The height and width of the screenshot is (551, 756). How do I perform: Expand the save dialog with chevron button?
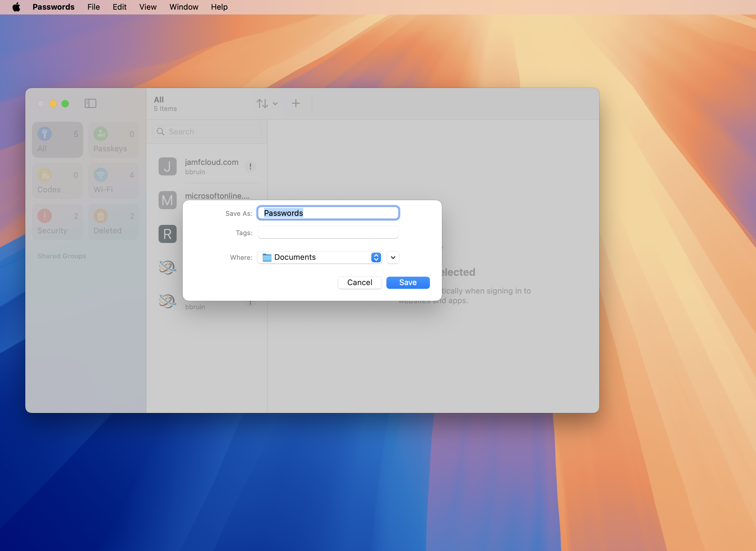(393, 257)
